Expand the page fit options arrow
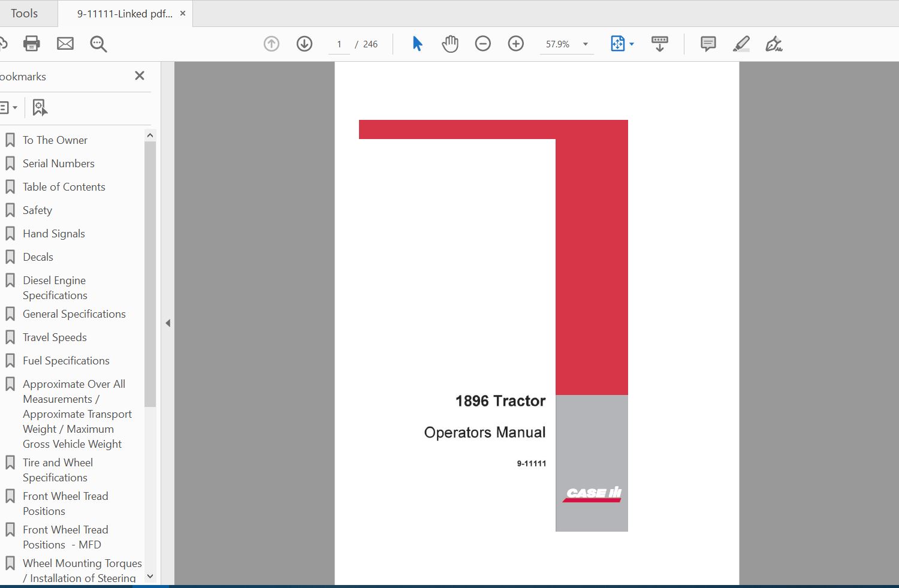 tap(632, 44)
